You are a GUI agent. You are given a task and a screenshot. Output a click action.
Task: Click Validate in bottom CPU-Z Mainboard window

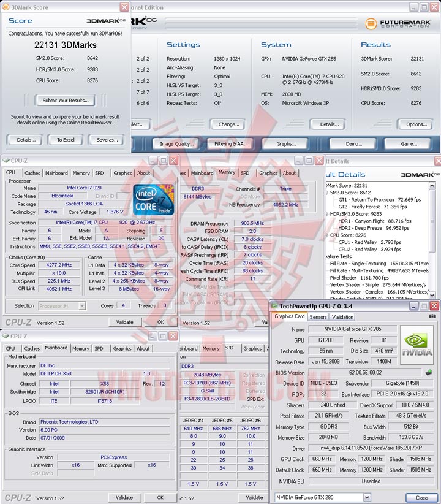[x=124, y=497]
